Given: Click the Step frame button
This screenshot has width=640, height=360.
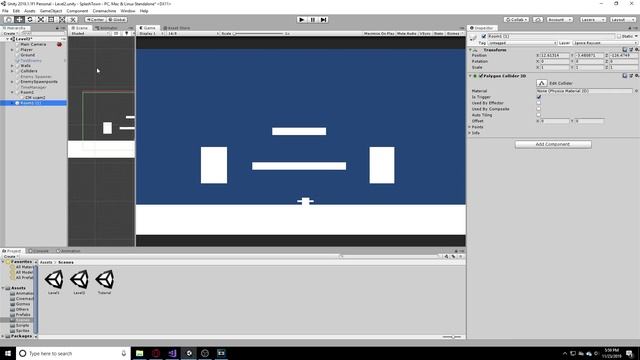Looking at the screenshot, I should pos(324,20).
